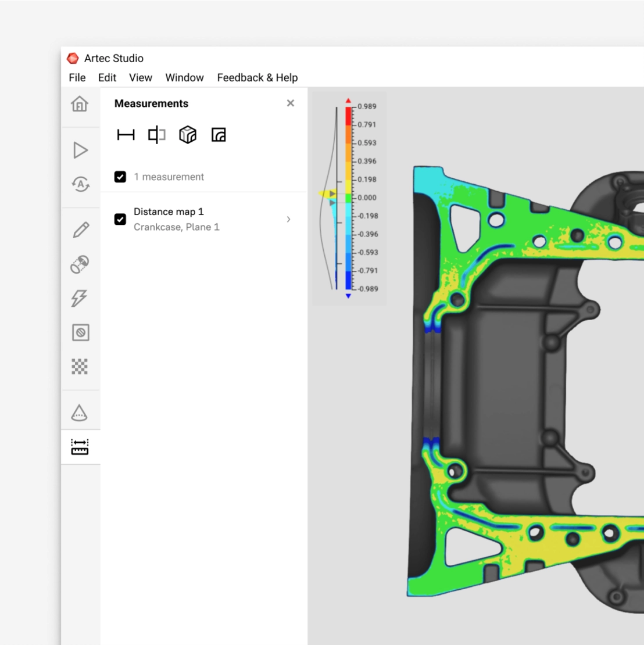This screenshot has height=645, width=644.
Task: Open the Feedback & Help menu
Action: click(x=257, y=77)
